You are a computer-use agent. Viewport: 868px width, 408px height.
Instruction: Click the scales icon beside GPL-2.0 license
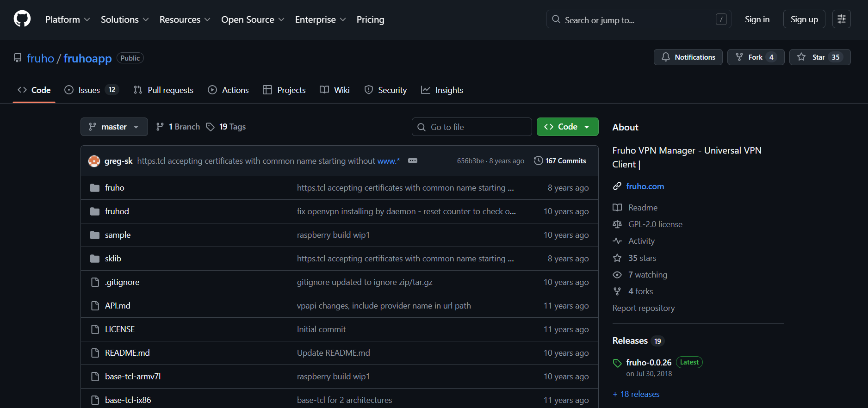[617, 224]
